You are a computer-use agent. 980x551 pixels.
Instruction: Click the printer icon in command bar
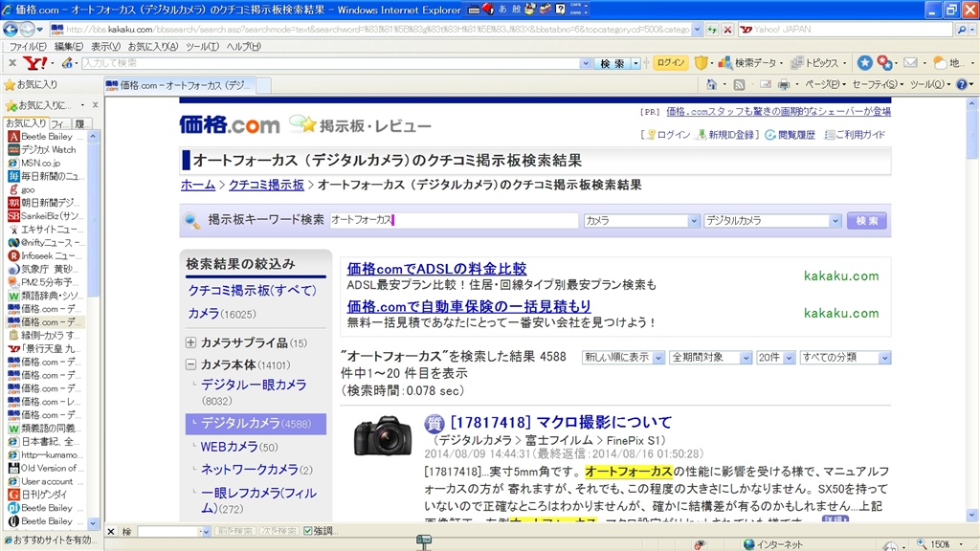click(784, 84)
